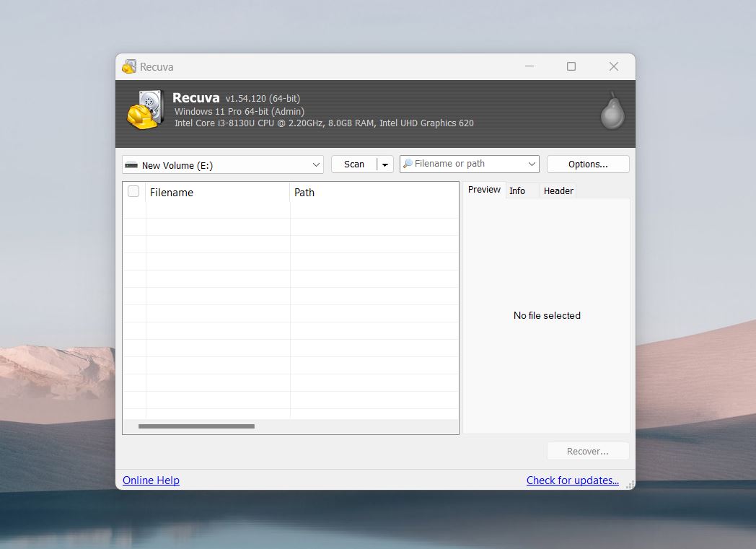Sort the list by Path column header
This screenshot has width=756, height=549.
pyautogui.click(x=374, y=193)
